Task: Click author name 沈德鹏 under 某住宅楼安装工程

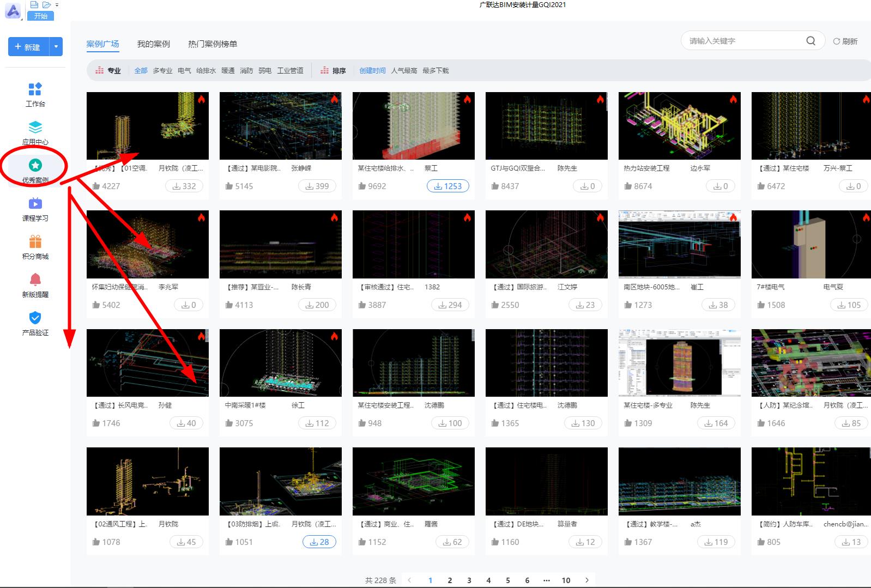Action: pyautogui.click(x=434, y=405)
